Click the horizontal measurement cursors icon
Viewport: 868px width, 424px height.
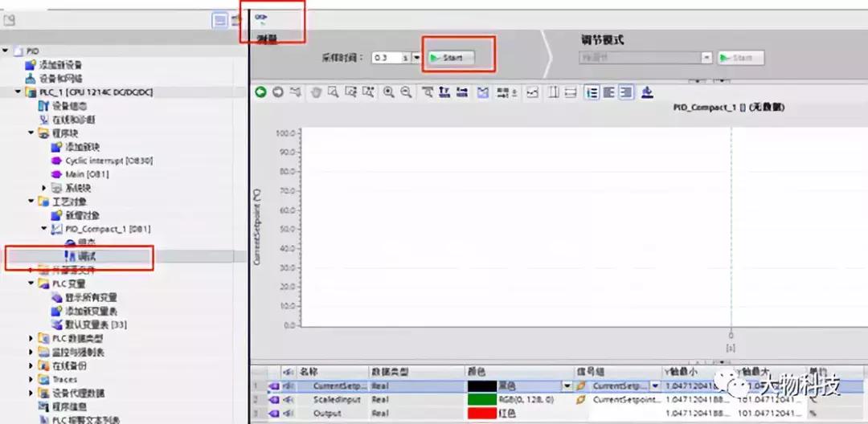pos(571,92)
